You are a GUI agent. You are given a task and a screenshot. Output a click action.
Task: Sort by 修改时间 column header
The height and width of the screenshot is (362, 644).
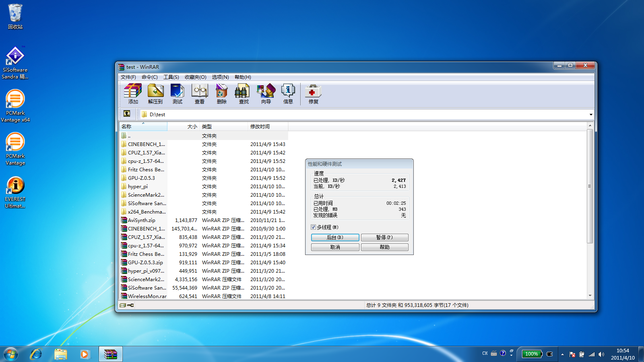268,126
